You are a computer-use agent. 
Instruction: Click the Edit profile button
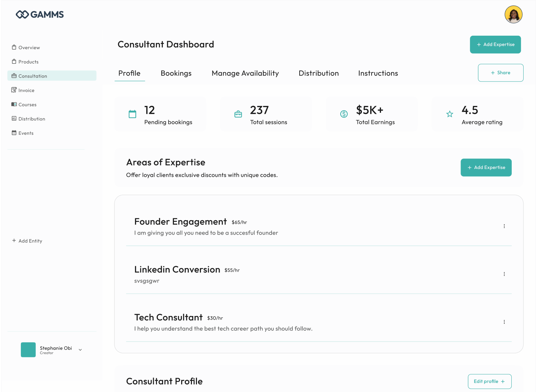[490, 382]
